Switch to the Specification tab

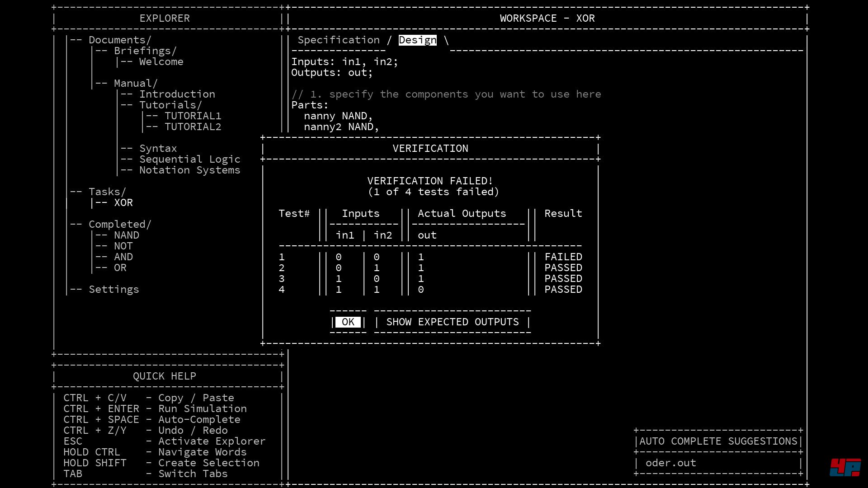(x=338, y=40)
